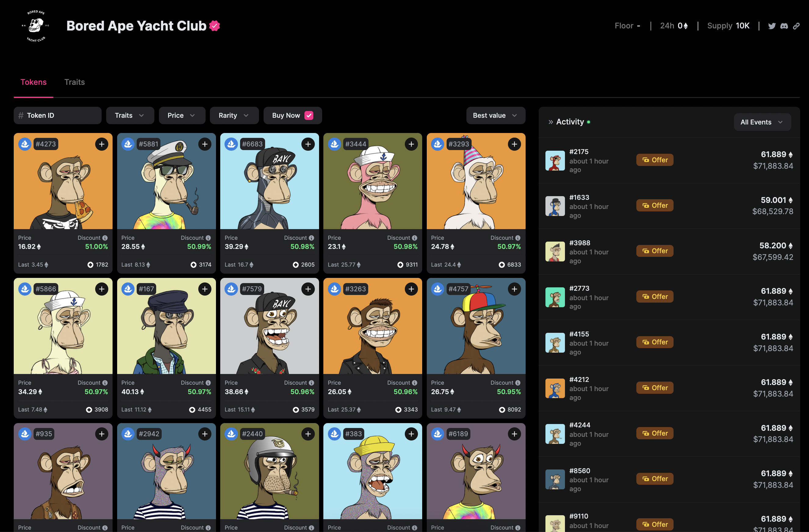Click Discount info icon on #6683 card

point(311,238)
